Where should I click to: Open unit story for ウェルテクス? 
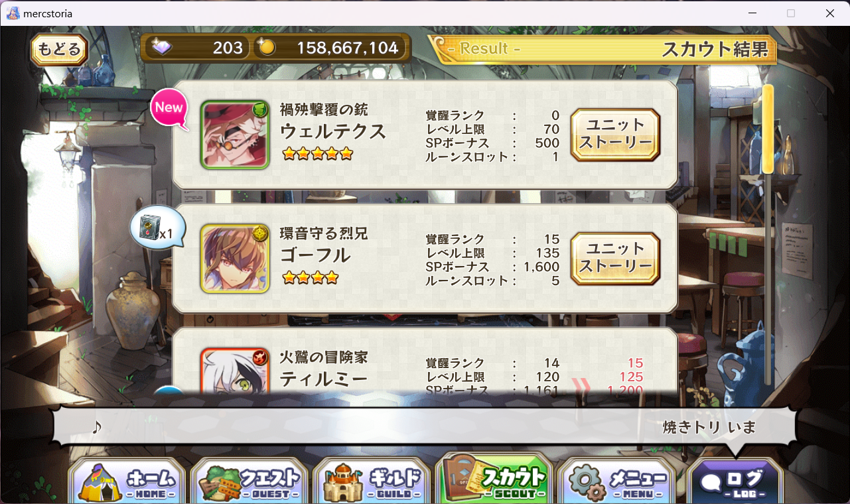pyautogui.click(x=615, y=135)
